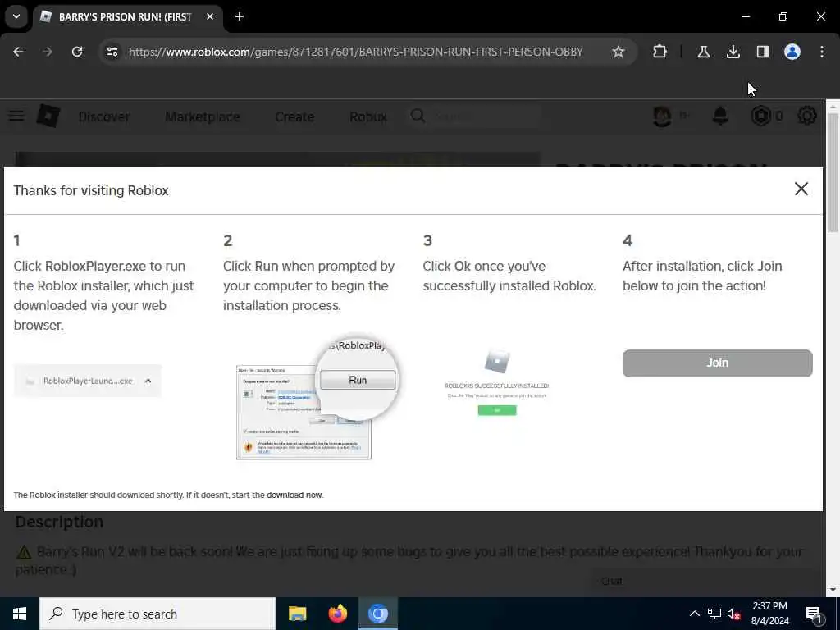This screenshot has width=840, height=630.
Task: Reload the Roblox page
Action: pos(77,52)
